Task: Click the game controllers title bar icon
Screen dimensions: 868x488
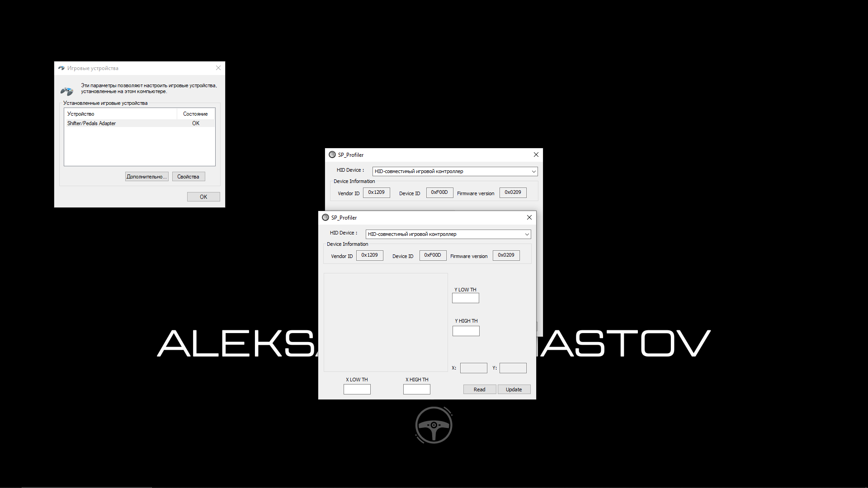Action: click(61, 68)
